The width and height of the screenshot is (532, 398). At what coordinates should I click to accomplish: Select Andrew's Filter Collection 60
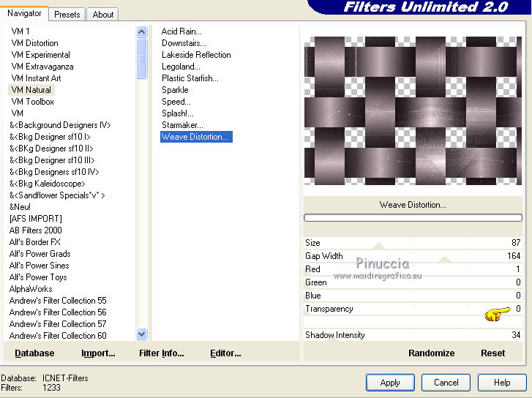(x=58, y=336)
